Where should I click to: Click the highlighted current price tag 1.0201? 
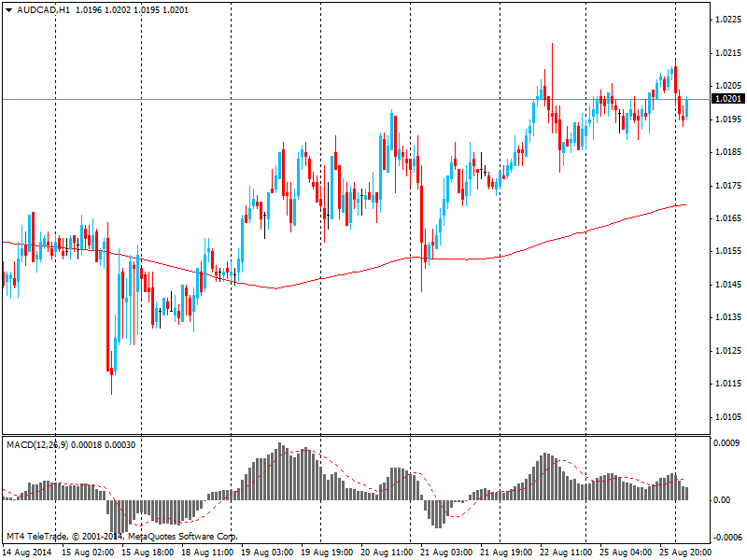coord(727,99)
